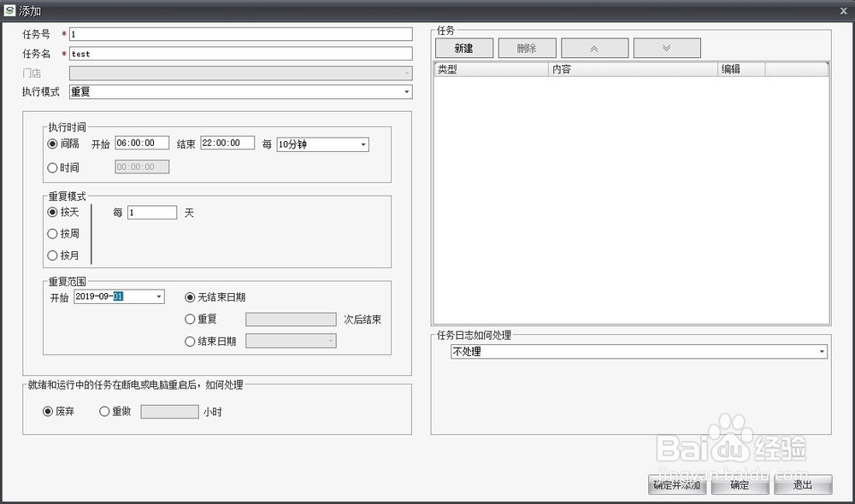Click the 任务名 input field
This screenshot has height=504, width=855.
pos(240,54)
